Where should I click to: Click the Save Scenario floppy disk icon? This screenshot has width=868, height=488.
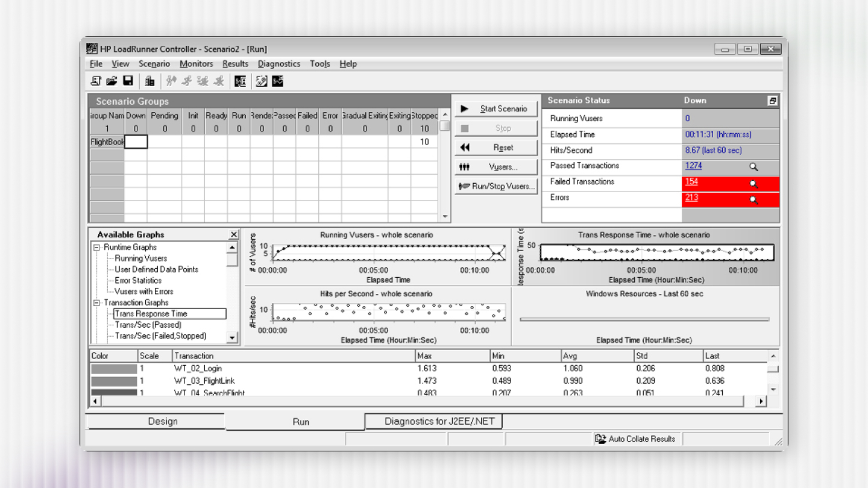click(x=128, y=81)
